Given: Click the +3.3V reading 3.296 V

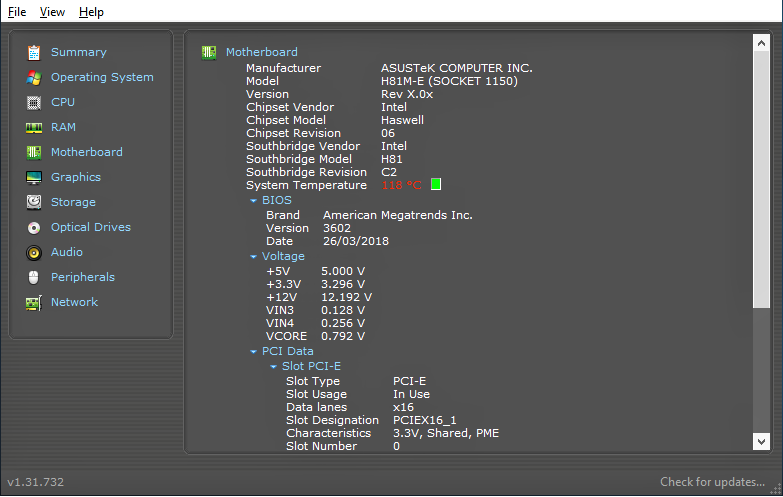Looking at the screenshot, I should pyautogui.click(x=343, y=284).
